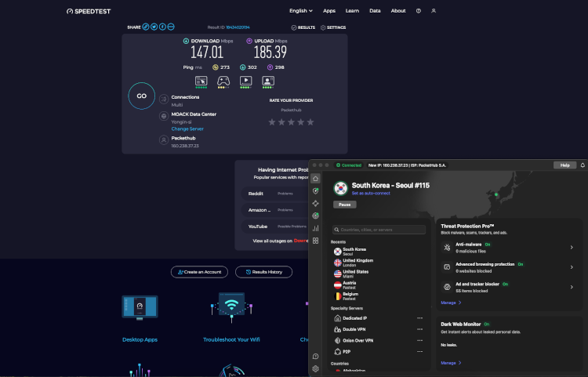
Task: Open the Apps menu item
Action: [328, 11]
